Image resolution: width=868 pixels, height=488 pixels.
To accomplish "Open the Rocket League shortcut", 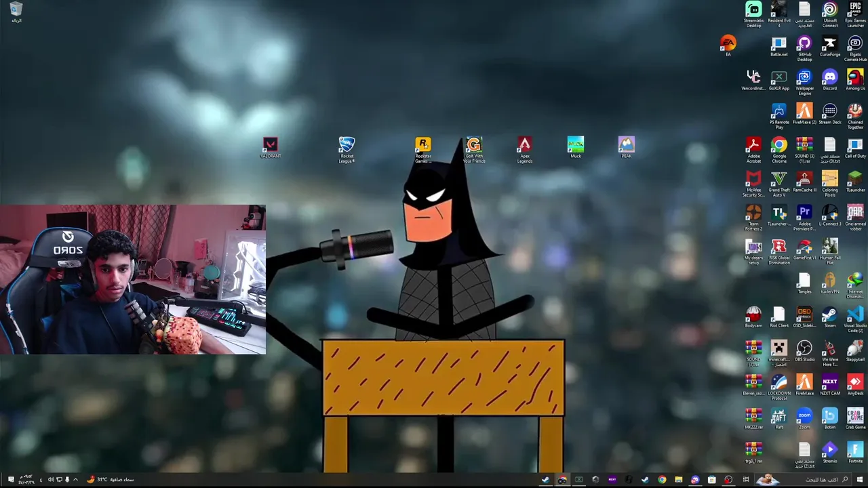I will point(347,150).
